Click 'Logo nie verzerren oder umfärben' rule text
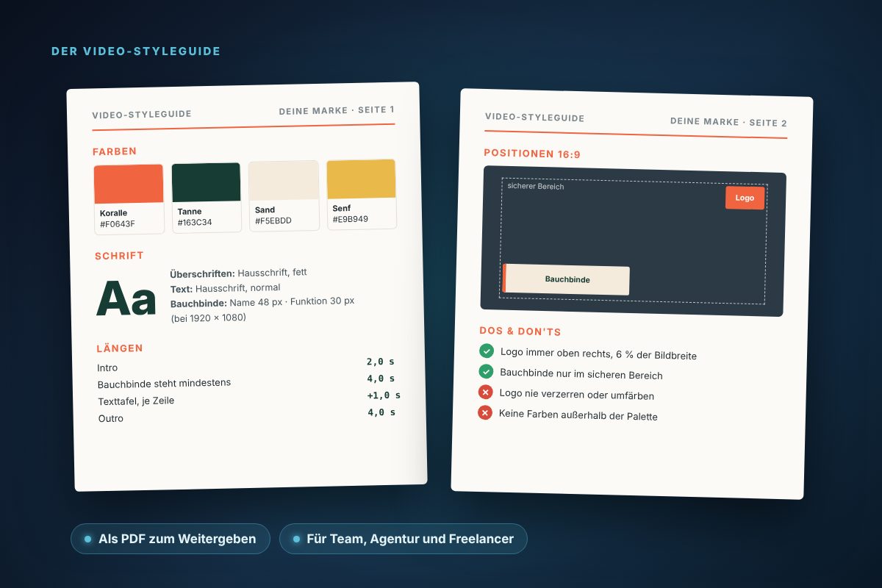 pyautogui.click(x=576, y=395)
